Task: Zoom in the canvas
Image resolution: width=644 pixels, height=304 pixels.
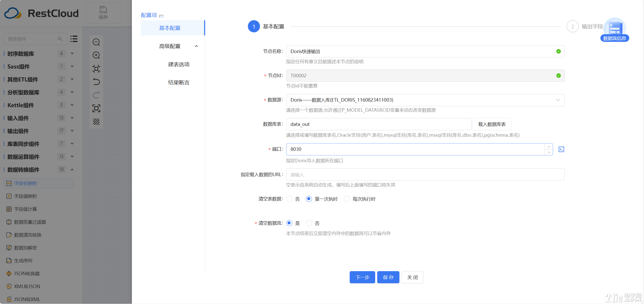Action: pyautogui.click(x=96, y=55)
